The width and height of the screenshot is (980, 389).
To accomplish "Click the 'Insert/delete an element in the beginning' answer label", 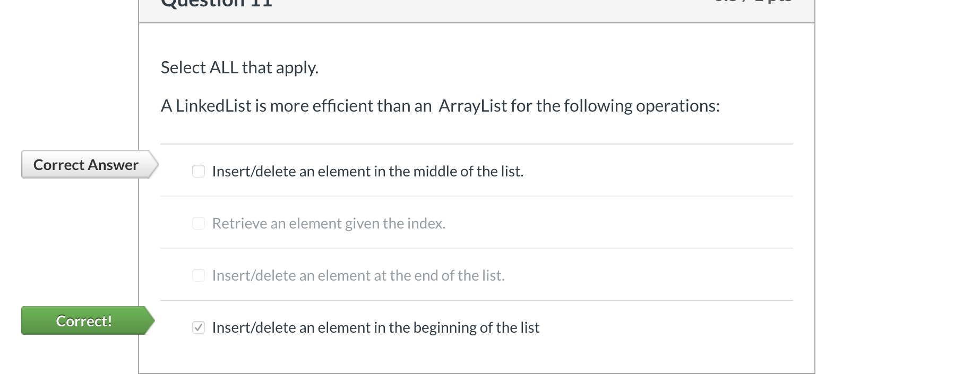I will 375,328.
